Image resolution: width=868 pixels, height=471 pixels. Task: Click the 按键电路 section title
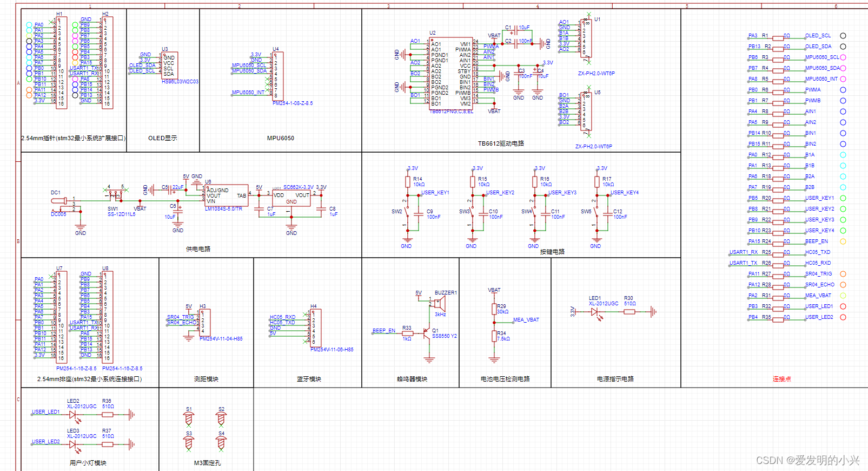[552, 252]
